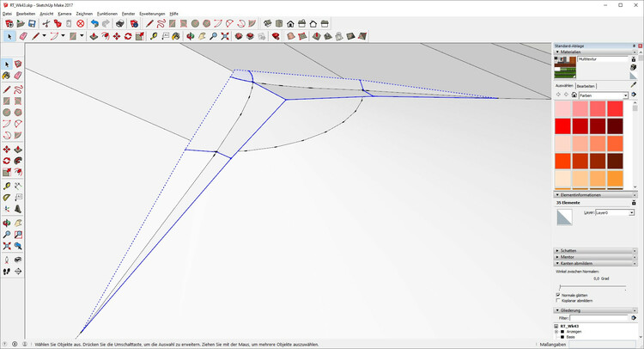Expand the 'Schatten' panel
644x349 pixels.
pyautogui.click(x=568, y=250)
